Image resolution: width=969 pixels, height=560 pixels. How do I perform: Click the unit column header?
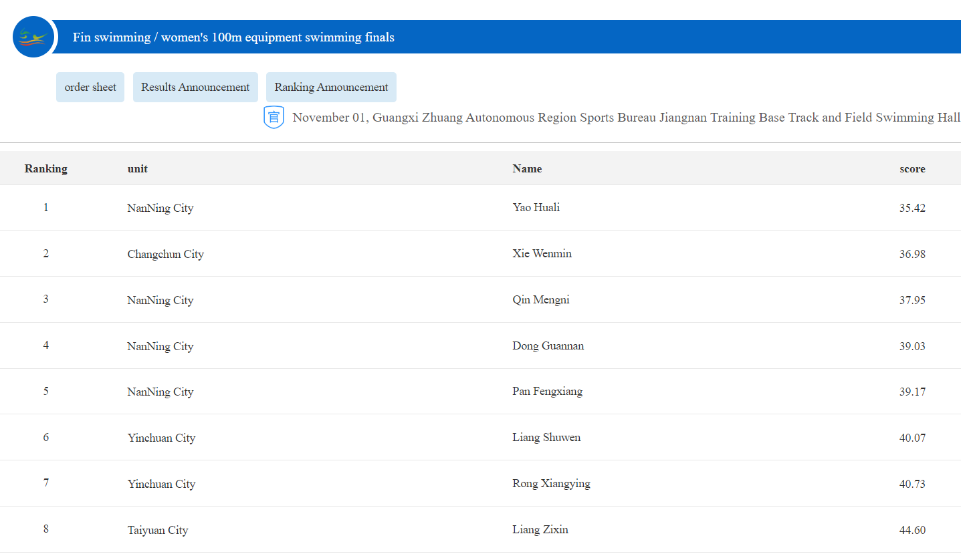(138, 169)
